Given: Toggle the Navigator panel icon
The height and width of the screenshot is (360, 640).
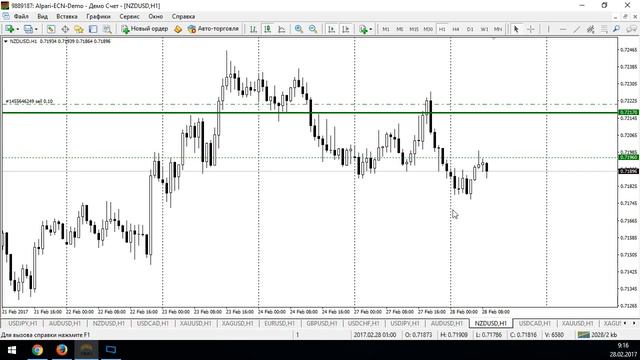Looking at the screenshot, I should 79,29.
